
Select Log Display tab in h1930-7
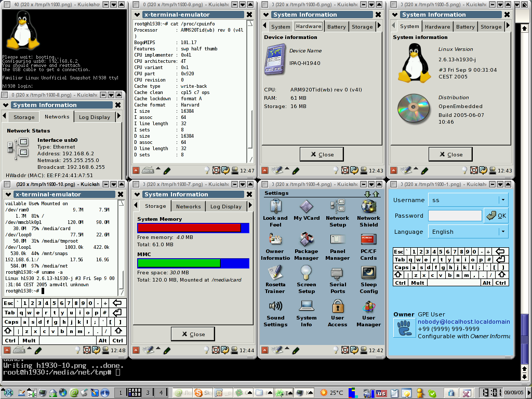(225, 206)
